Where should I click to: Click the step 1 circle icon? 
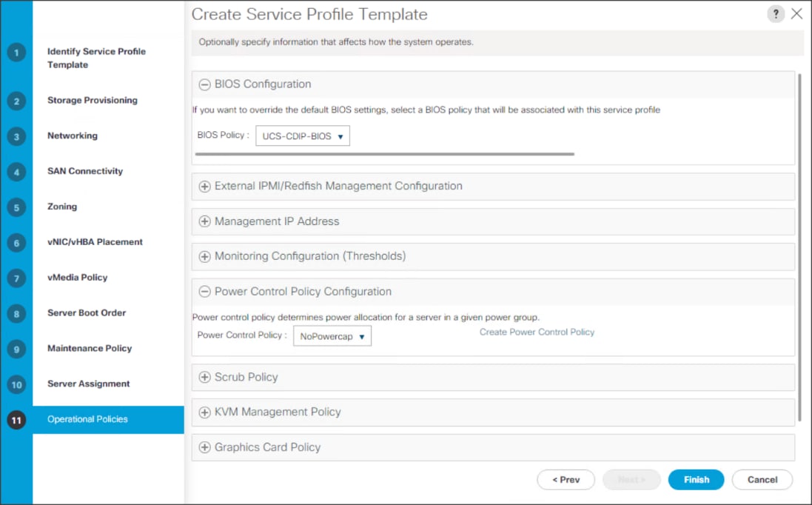(16, 53)
